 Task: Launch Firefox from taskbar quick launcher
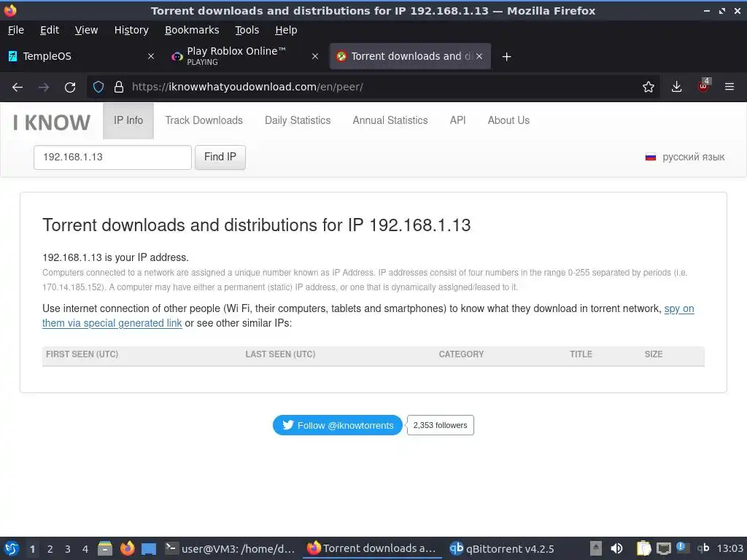tap(127, 548)
